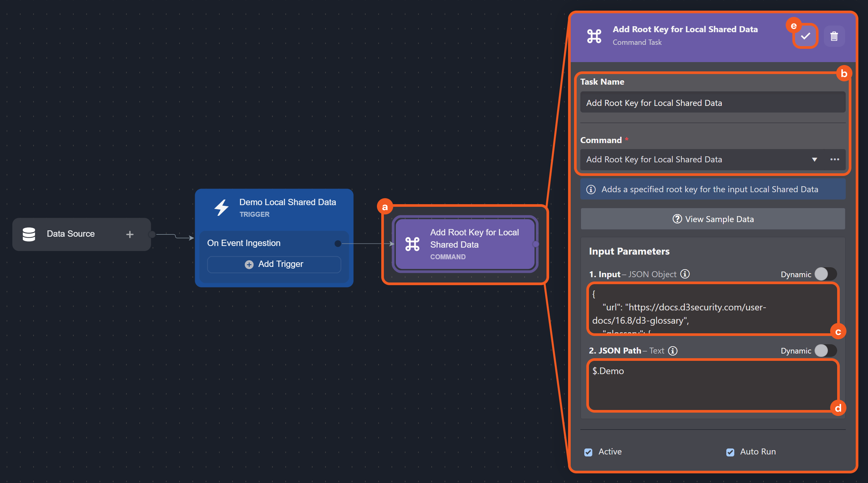Click the checkmark confirm icon in header

[x=805, y=36]
